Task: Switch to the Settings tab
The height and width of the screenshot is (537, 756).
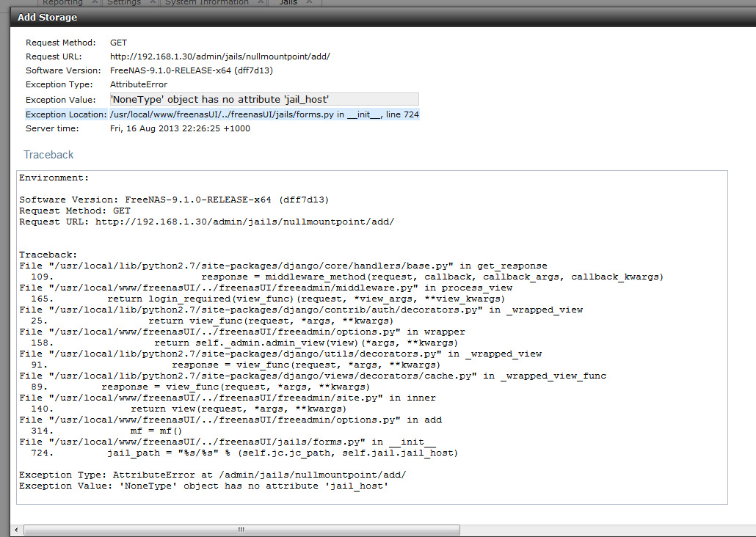Action: point(124,2)
